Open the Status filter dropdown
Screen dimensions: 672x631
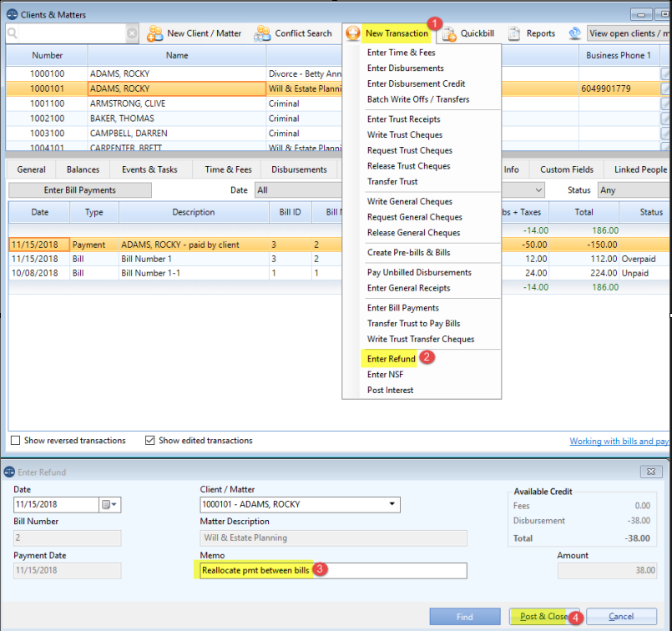click(x=634, y=190)
